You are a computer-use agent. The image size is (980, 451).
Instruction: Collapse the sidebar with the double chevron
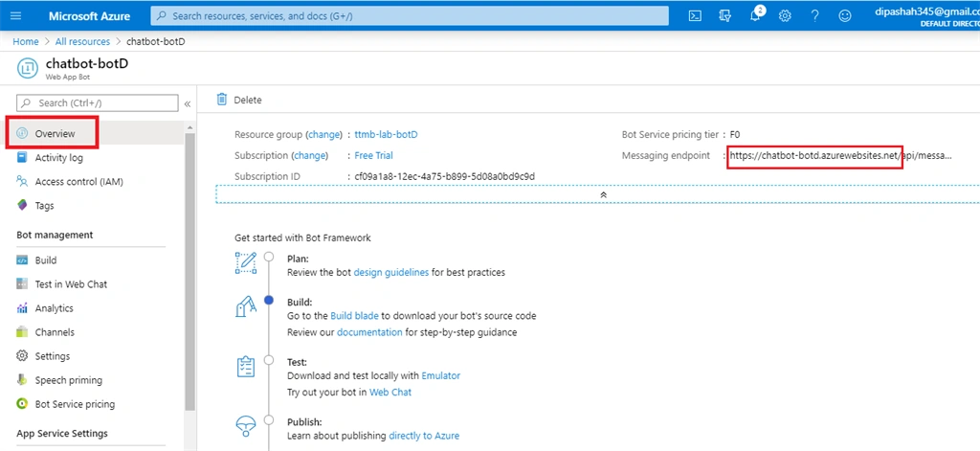187,103
